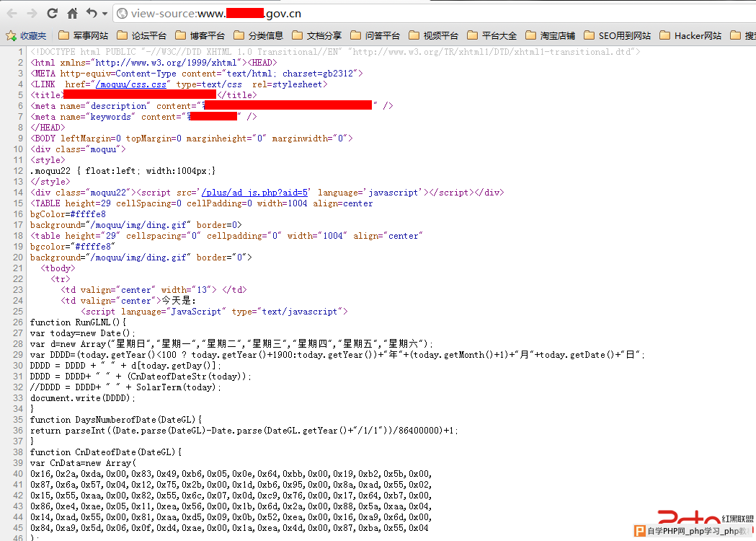Image resolution: width=756 pixels, height=541 pixels.
Task: Open the Hacker网站 bookmark folder
Action: (690, 36)
